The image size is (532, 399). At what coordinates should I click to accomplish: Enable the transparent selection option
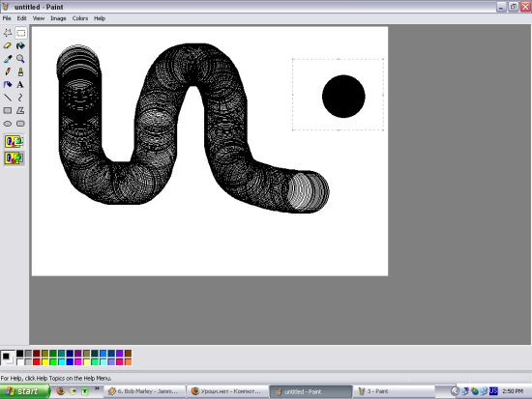pos(14,158)
